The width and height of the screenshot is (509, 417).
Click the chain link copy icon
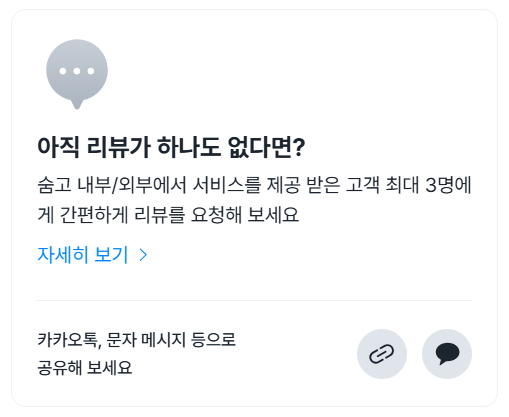382,354
